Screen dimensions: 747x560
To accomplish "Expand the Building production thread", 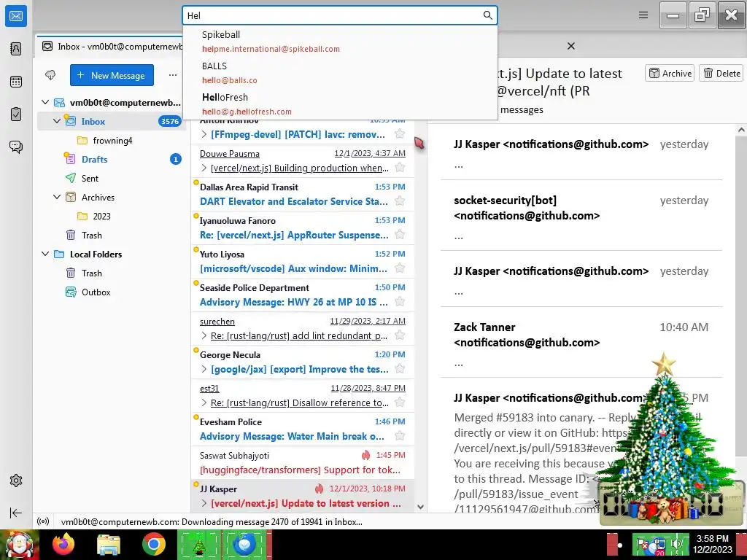I will 204,168.
